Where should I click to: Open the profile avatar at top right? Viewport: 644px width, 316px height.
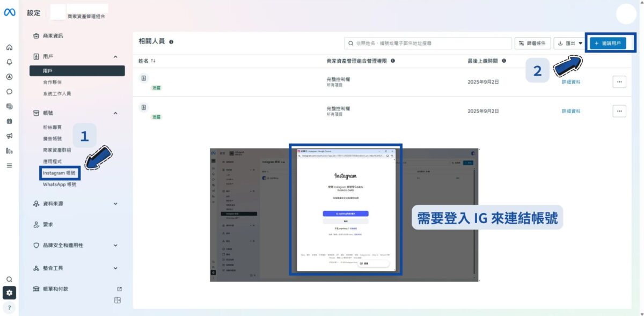626,13
